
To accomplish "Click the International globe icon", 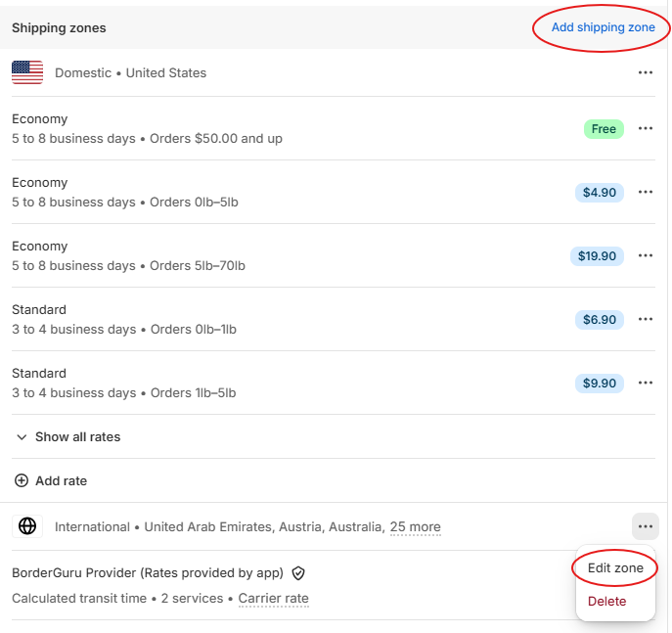I will pos(27,526).
